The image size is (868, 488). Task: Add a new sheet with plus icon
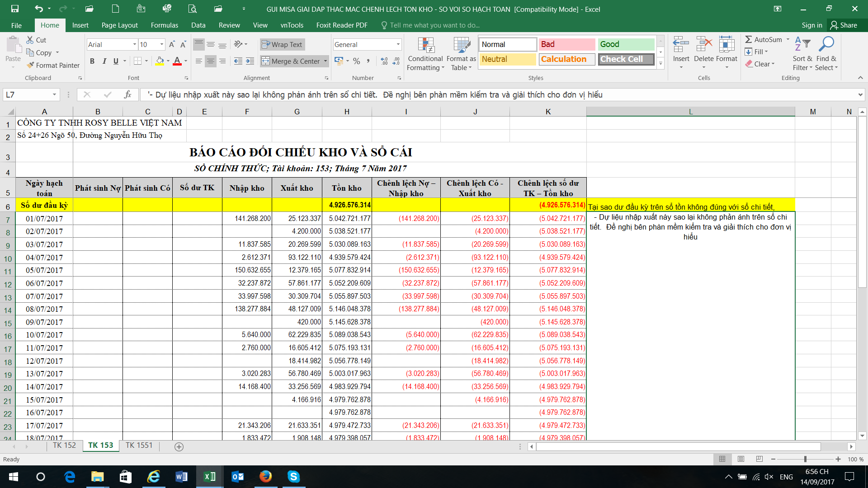tap(179, 446)
